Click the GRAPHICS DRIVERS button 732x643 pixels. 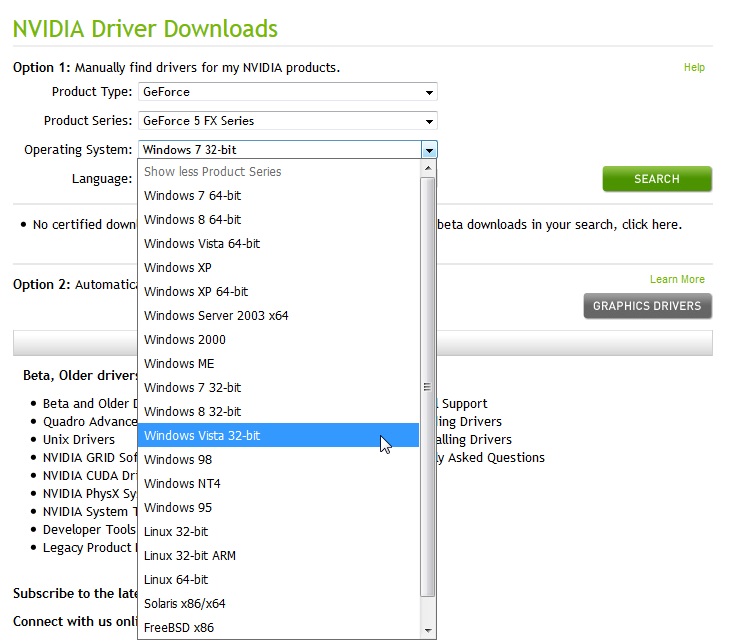pos(648,306)
